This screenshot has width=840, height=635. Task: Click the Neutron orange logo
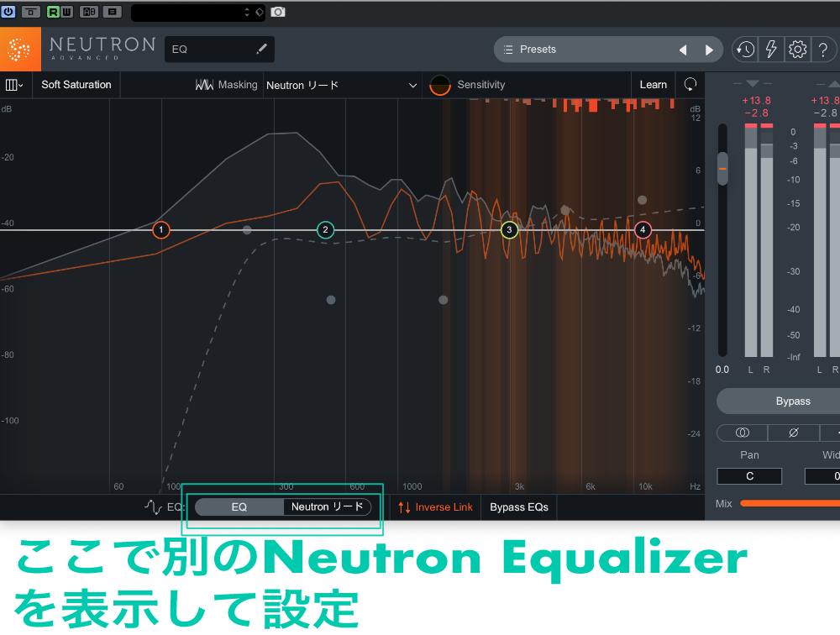coord(20,50)
